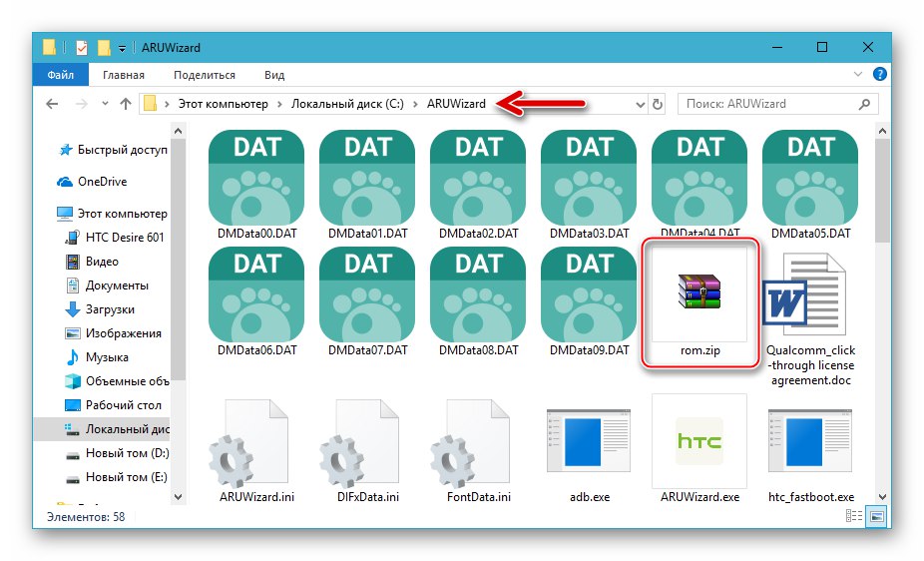
Task: Click the ARUWizard breadcrumb segment
Action: (456, 104)
